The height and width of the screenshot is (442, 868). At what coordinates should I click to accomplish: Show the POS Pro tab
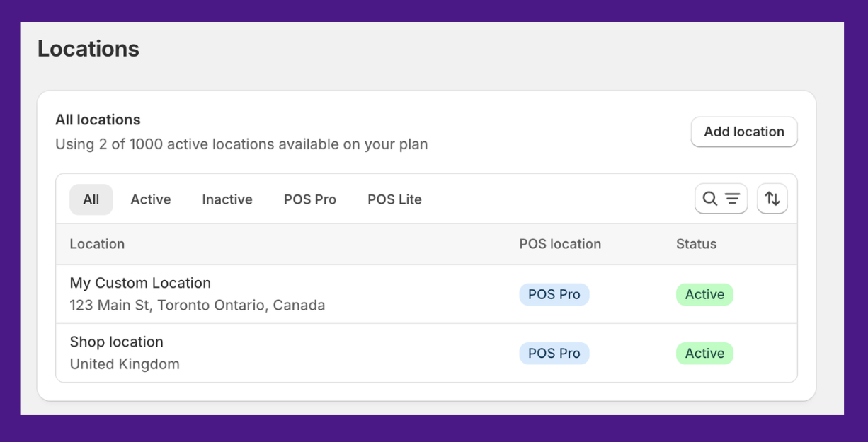point(310,199)
